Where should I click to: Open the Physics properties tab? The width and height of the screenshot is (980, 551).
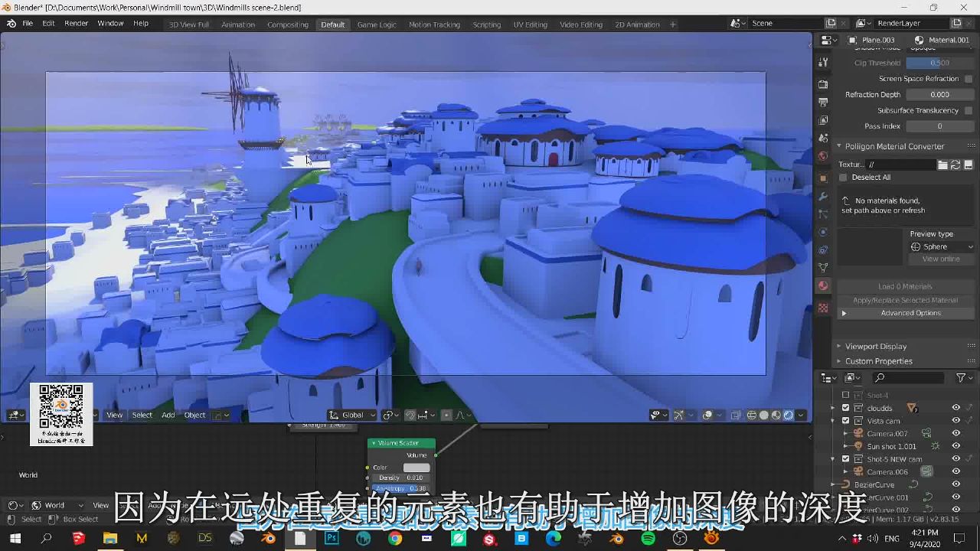[823, 232]
